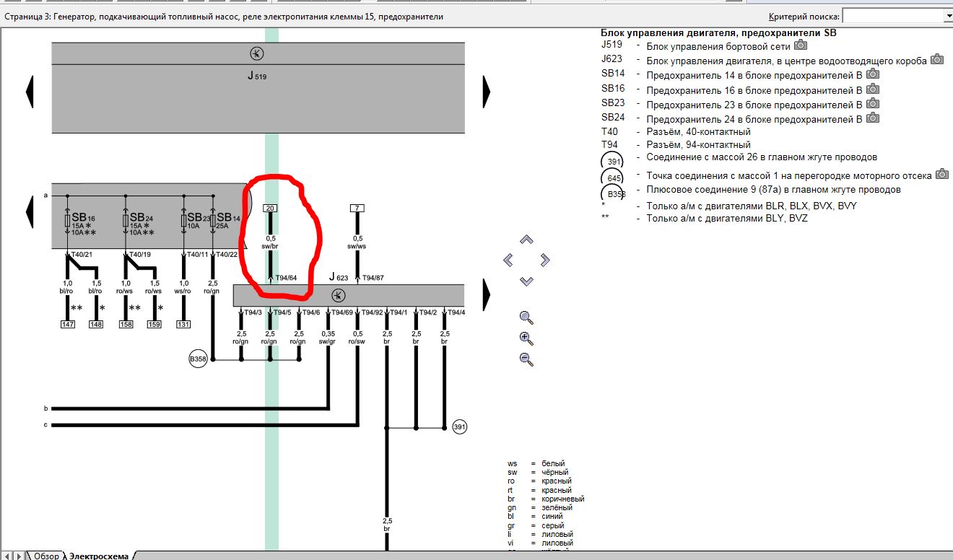Click the zoom in magnifier icon
The image size is (953, 560).
tap(526, 338)
